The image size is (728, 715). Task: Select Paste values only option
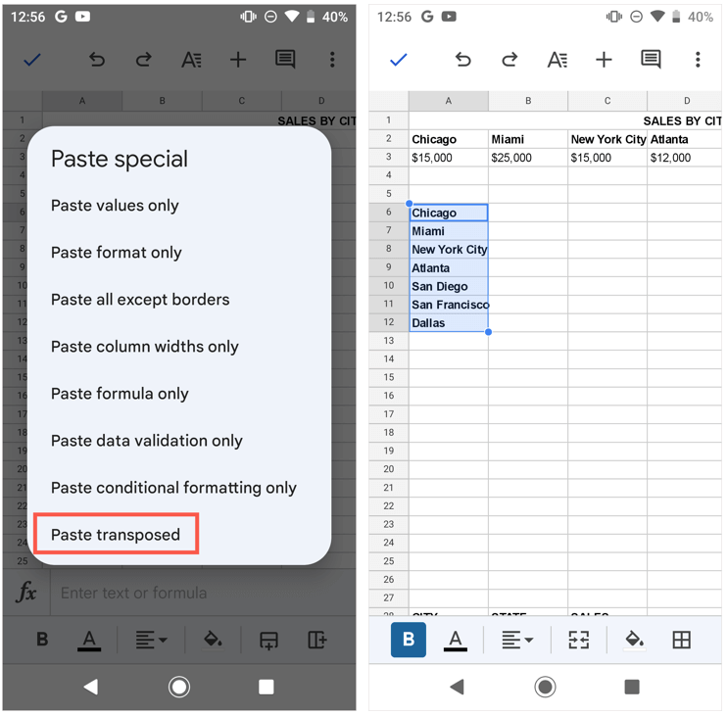click(x=115, y=206)
